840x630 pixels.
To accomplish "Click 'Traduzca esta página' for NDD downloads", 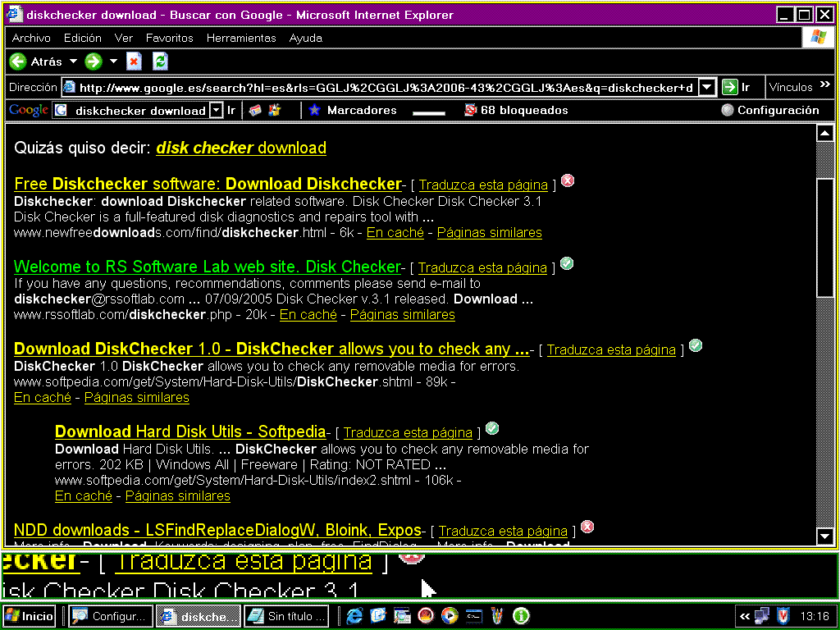I will pos(503,531).
